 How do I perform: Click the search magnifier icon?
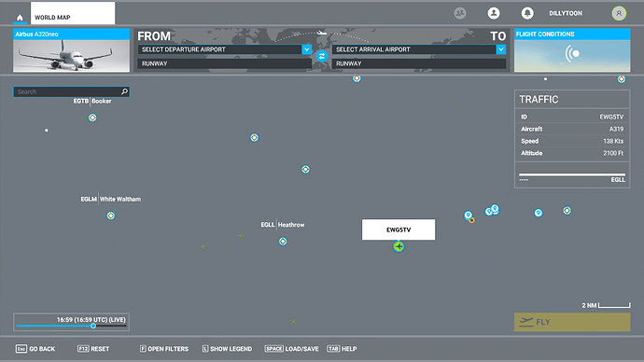124,91
